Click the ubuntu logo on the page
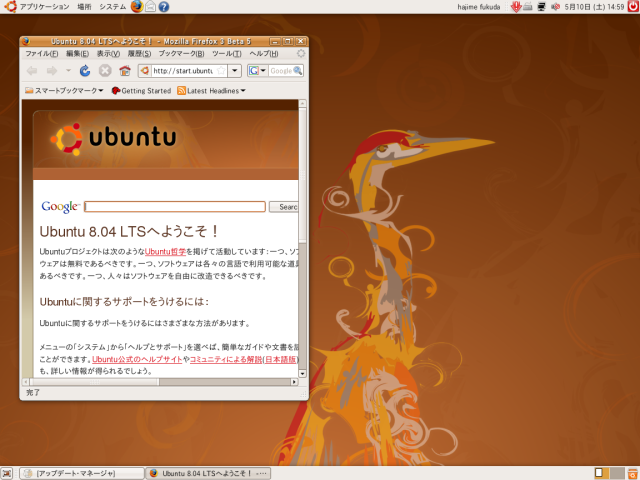The image size is (640, 480). tap(113, 139)
